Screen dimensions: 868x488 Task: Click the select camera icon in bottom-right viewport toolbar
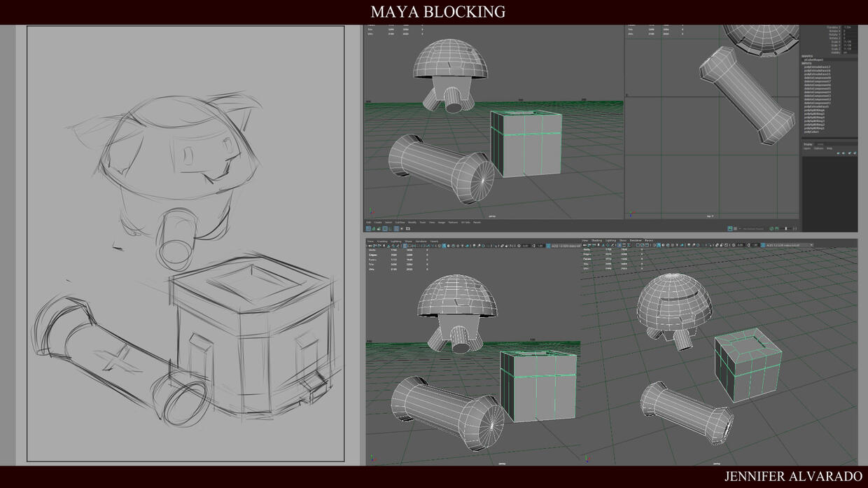click(584, 245)
